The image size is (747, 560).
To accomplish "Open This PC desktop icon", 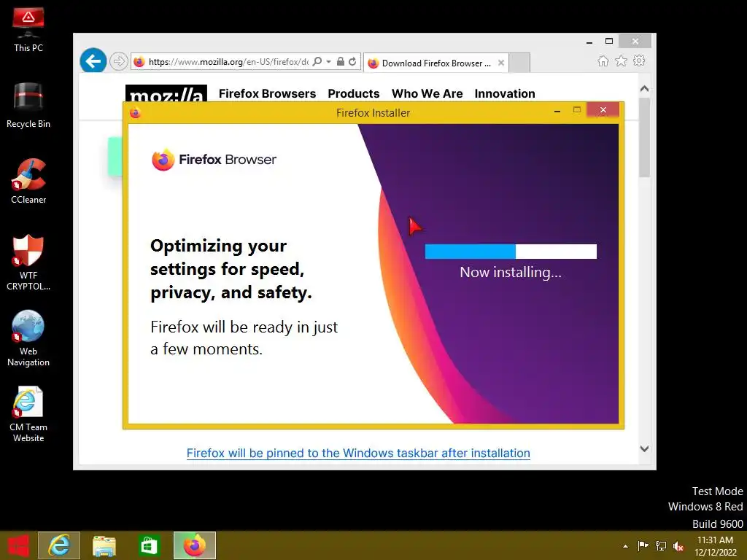I will pyautogui.click(x=28, y=29).
